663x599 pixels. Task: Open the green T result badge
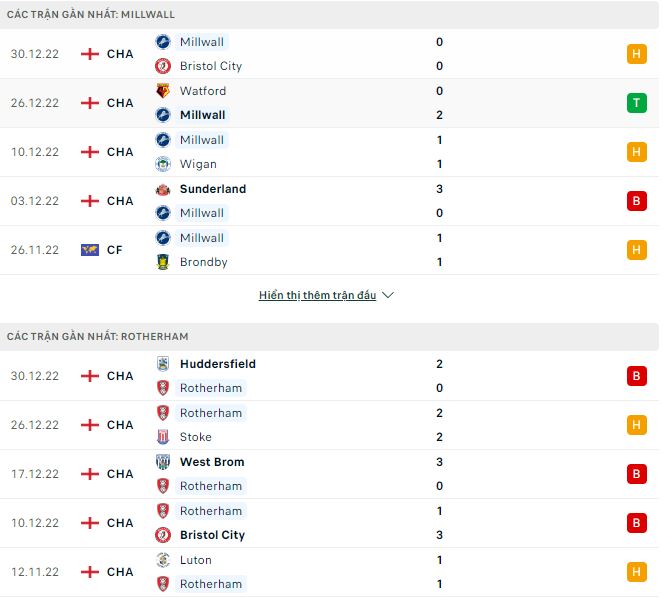click(636, 103)
